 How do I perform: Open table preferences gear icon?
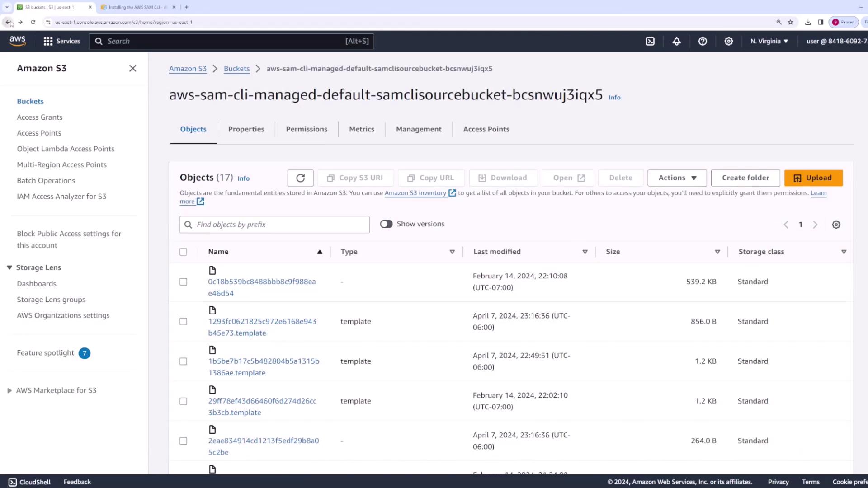click(836, 225)
